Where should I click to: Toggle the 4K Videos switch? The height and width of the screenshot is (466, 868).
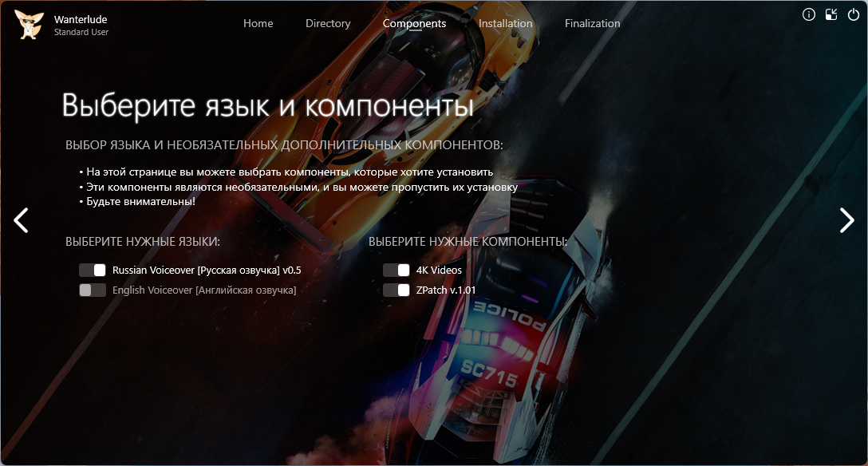pyautogui.click(x=397, y=270)
